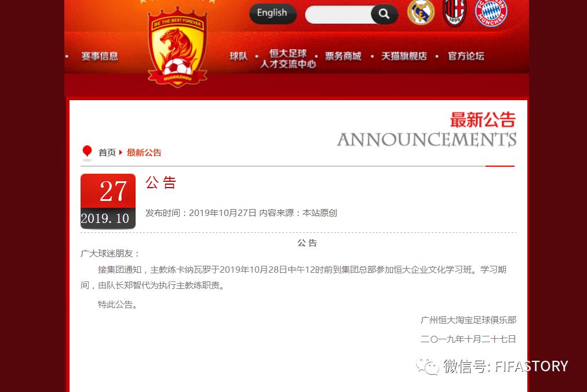
Task: Click the WeChat watermark icon
Action: (x=427, y=366)
